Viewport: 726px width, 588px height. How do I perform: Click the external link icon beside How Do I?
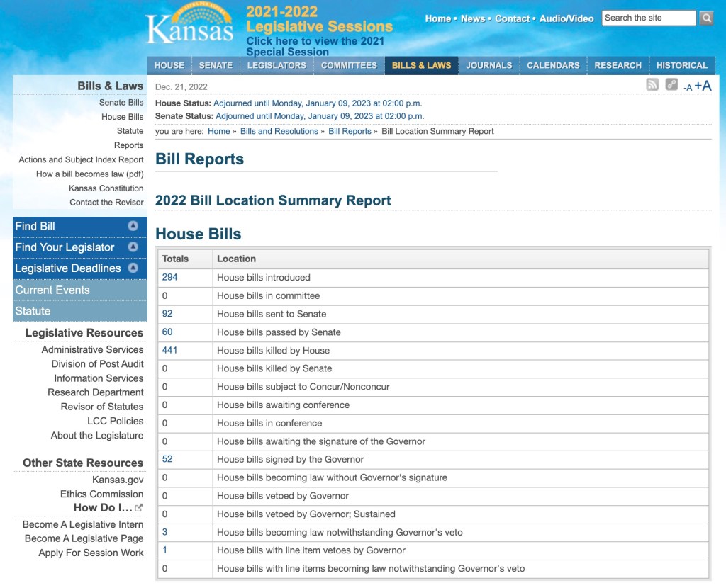coord(140,507)
